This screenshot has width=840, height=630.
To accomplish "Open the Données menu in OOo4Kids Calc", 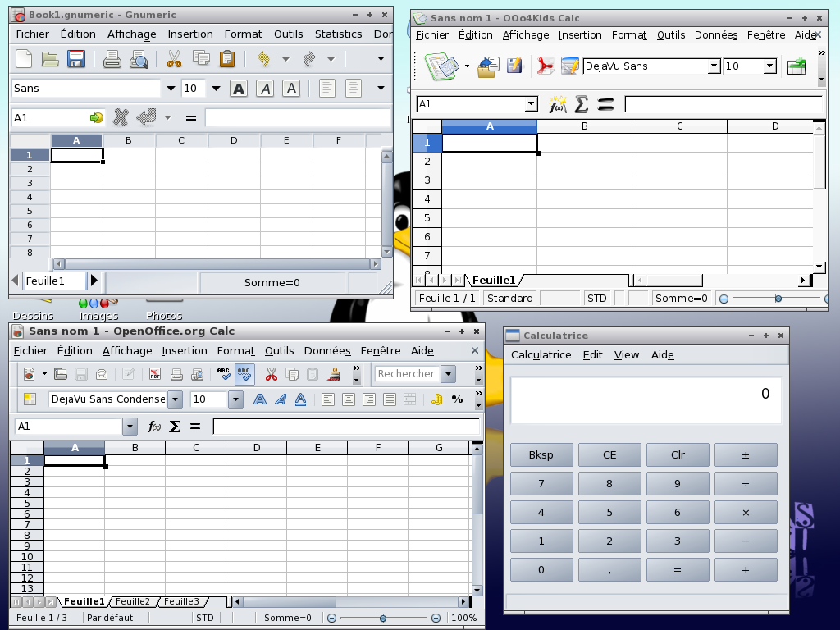I will (x=715, y=35).
